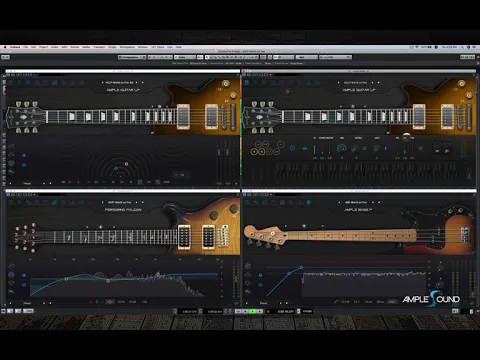The image size is (480, 360).
Task: Toggle the upper blue diamond switch in Peregrine Falcon FX
Action: (x=24, y=275)
